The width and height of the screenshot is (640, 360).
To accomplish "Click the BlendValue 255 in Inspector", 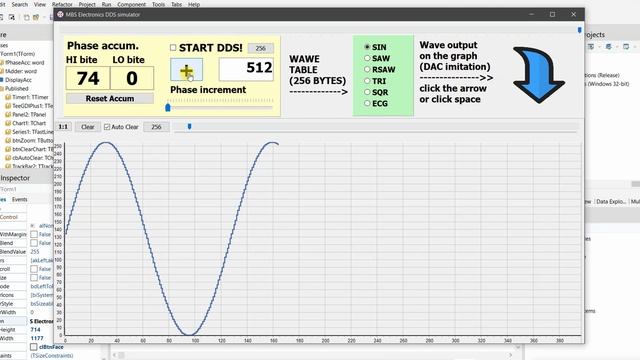I will pos(35,252).
